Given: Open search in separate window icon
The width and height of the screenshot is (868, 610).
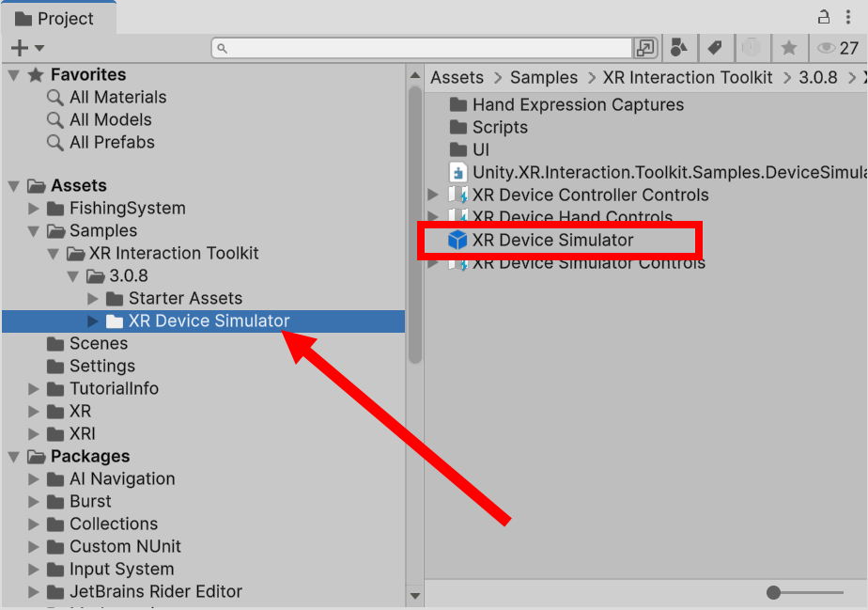Looking at the screenshot, I should click(x=645, y=48).
